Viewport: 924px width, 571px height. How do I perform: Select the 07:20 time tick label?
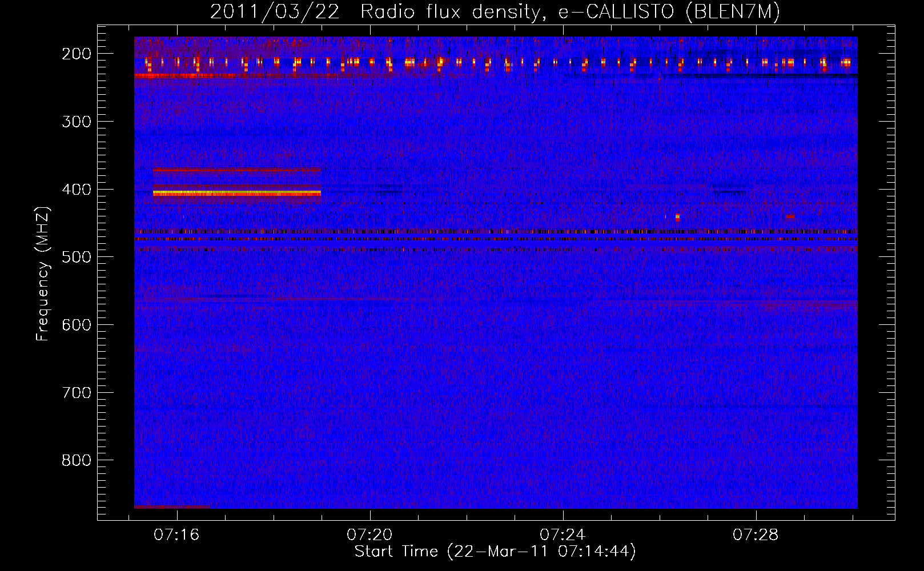tap(369, 534)
